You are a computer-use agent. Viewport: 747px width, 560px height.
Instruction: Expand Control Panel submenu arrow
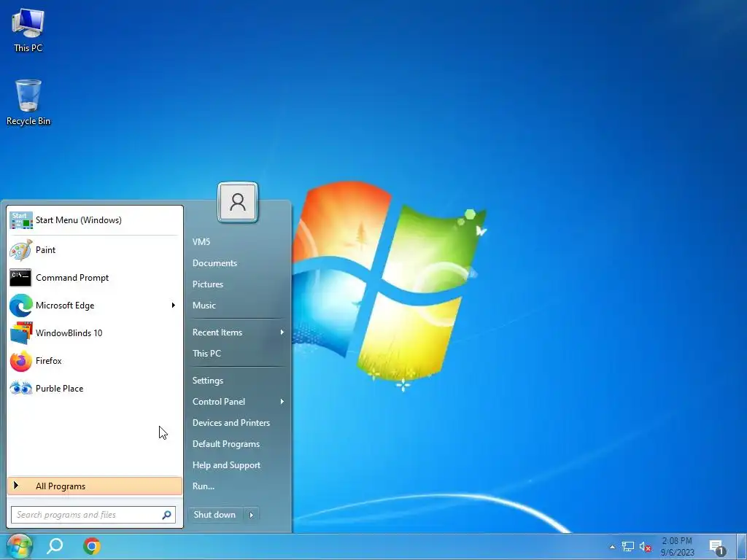point(282,402)
